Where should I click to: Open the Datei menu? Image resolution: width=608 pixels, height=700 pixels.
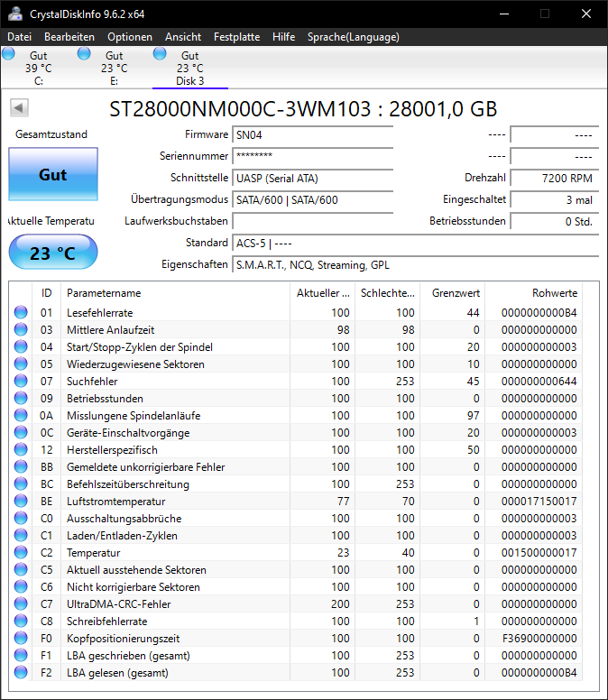tap(19, 37)
